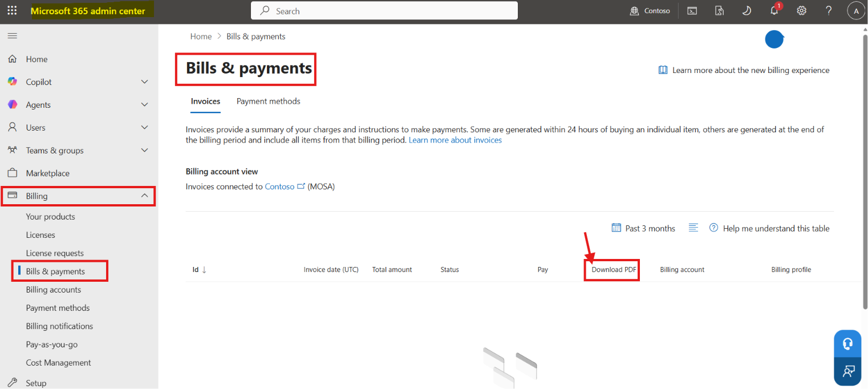Open Past 3 months date filter
Image resolution: width=868 pixels, height=389 pixels.
[643, 228]
